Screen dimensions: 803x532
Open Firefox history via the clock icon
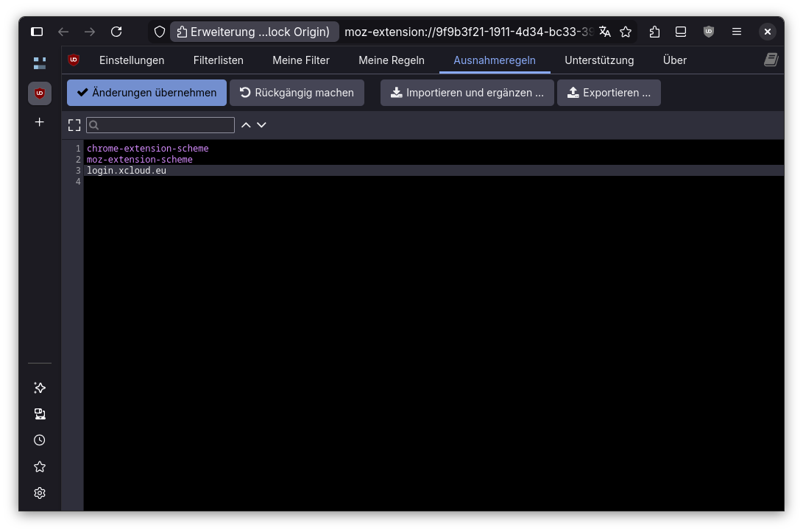coord(39,440)
